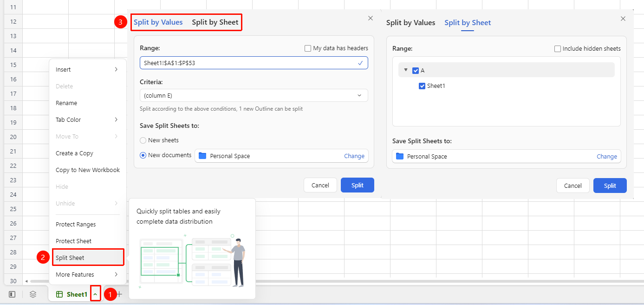Screen dimensions: 644x305
Task: Toggle Include hidden sheets checkbox
Action: [x=558, y=48]
